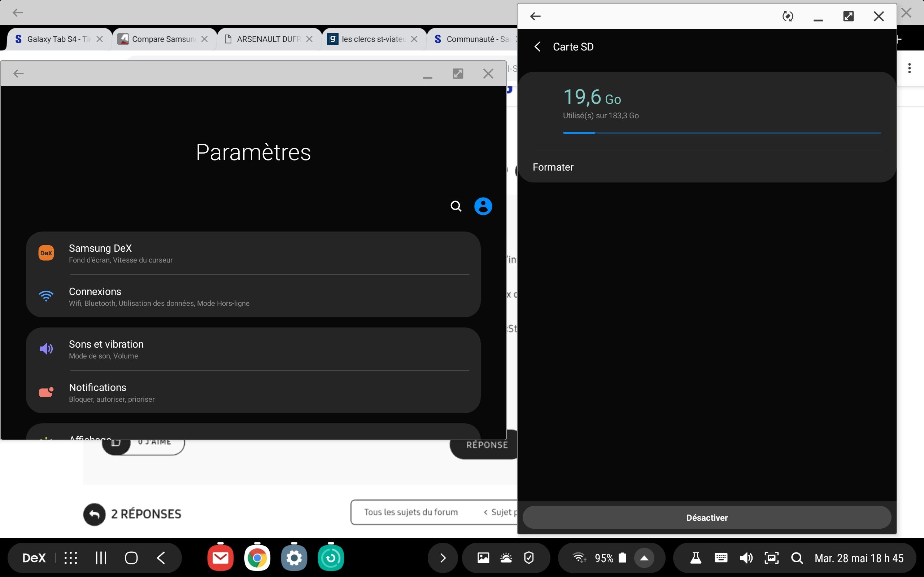Switch to Galaxy Tab S4 tab
The image size is (924, 577).
pos(57,39)
